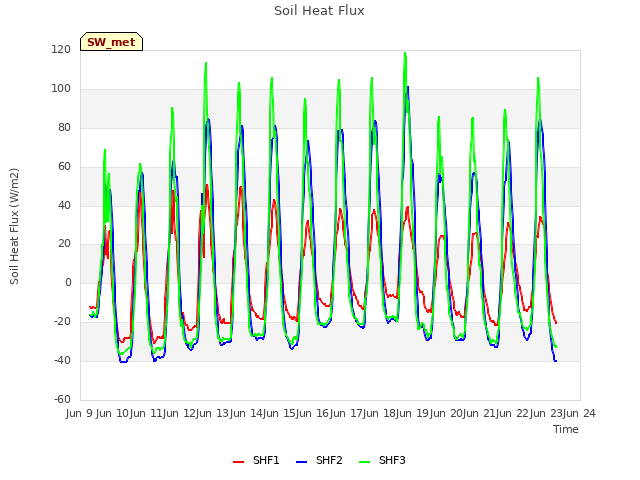The width and height of the screenshot is (640, 480).
Task: Click the x-axis title Time
Action: (565, 429)
